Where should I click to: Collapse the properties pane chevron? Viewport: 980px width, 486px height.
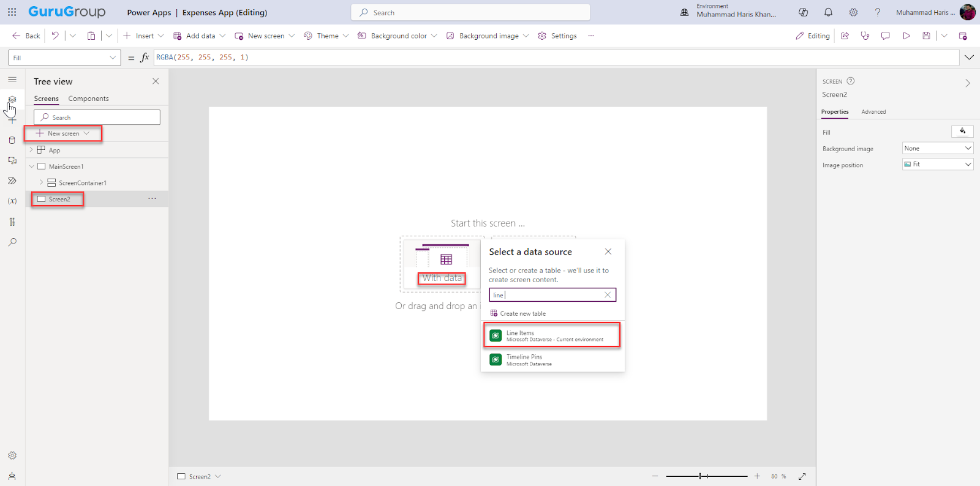click(x=968, y=83)
